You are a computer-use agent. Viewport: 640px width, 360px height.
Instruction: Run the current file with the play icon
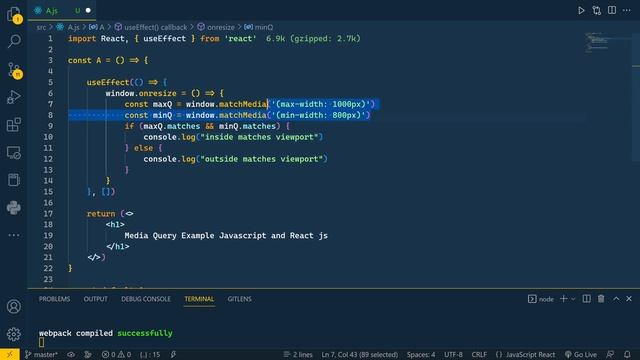(x=581, y=11)
